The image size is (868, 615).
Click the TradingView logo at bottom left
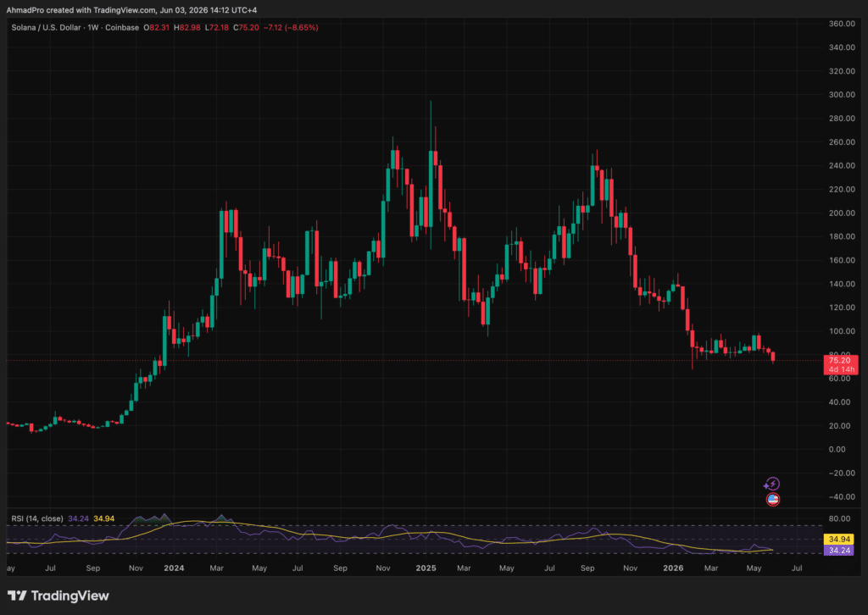pyautogui.click(x=58, y=596)
